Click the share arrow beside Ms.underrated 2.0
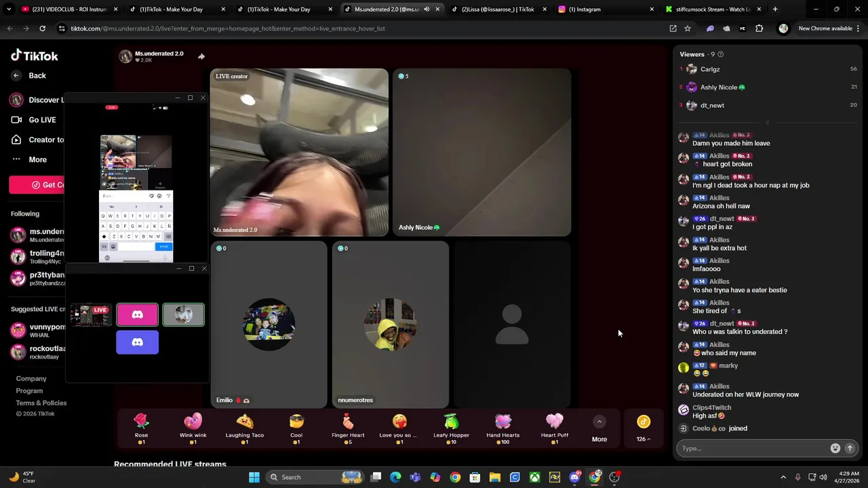Screen dimensions: 868x488 point(201,56)
